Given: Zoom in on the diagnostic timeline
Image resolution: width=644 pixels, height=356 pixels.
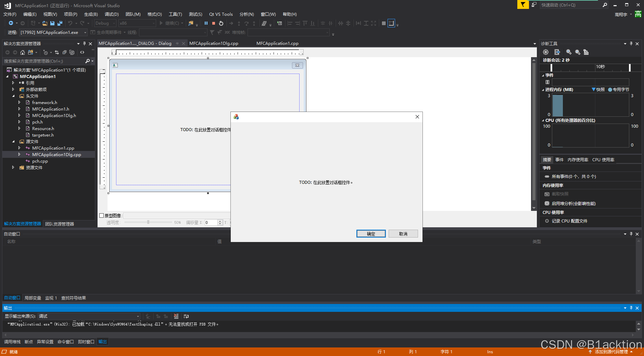Looking at the screenshot, I should coord(569,52).
